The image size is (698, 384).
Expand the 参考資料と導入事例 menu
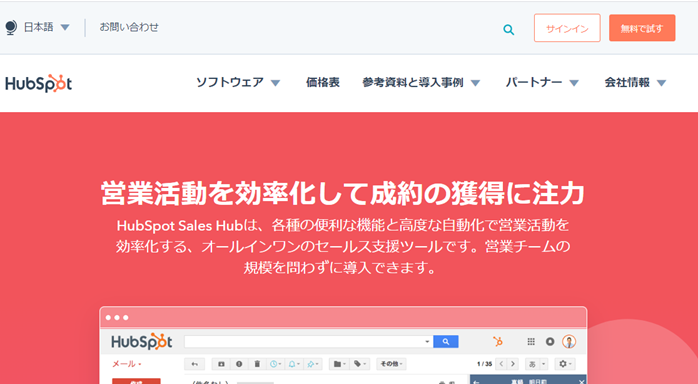421,82
